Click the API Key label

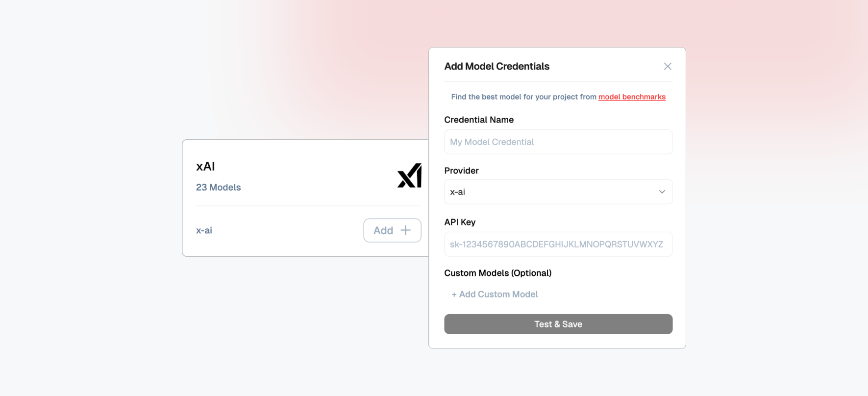click(x=460, y=222)
